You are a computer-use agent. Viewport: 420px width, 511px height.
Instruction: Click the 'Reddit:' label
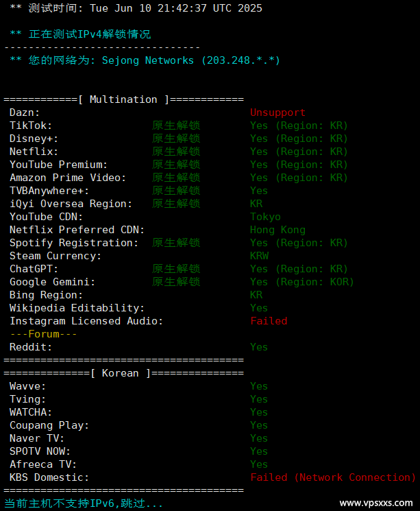(x=31, y=347)
